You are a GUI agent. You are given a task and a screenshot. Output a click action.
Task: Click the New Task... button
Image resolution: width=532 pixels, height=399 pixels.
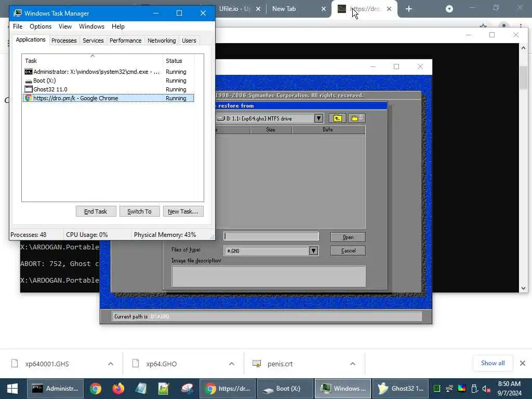click(x=183, y=211)
